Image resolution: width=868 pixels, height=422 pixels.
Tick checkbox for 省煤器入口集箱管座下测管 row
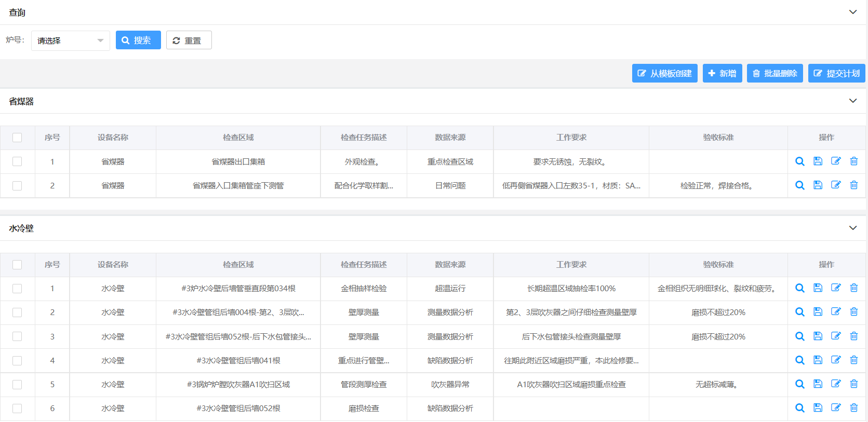coord(17,185)
